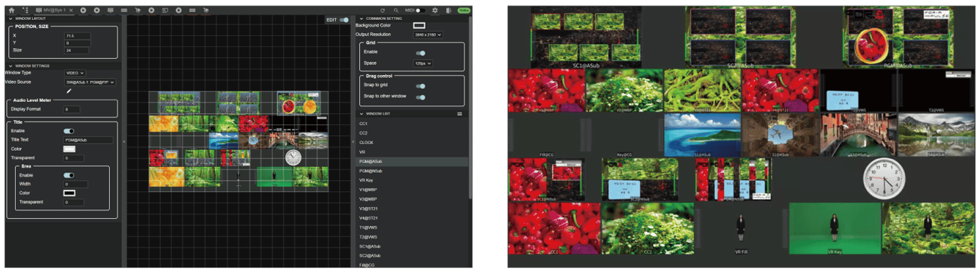The width and height of the screenshot is (980, 273).
Task: Click the refresh icon in top bar
Action: [x=382, y=10]
